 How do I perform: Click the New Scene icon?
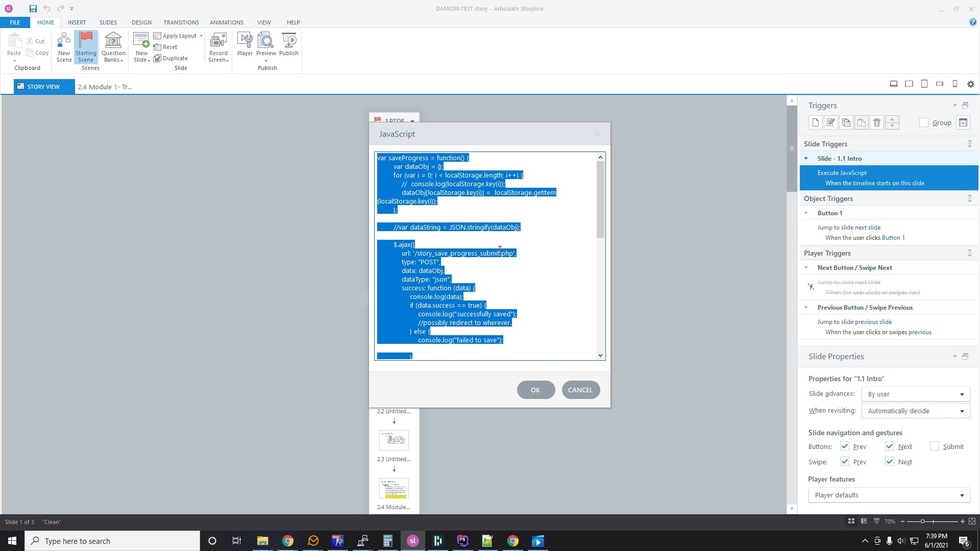pos(64,47)
